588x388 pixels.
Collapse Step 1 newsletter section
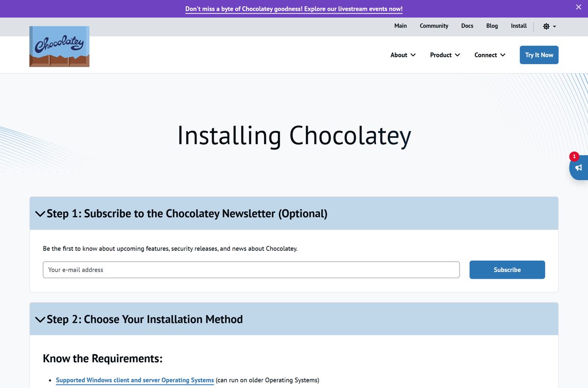tap(294, 214)
